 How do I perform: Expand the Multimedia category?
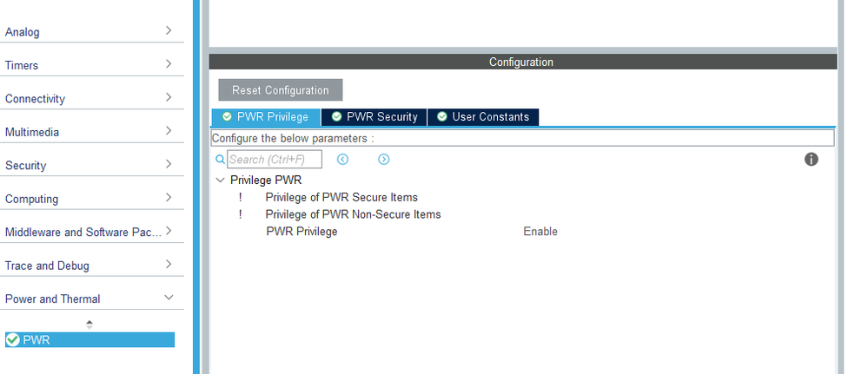169,131
